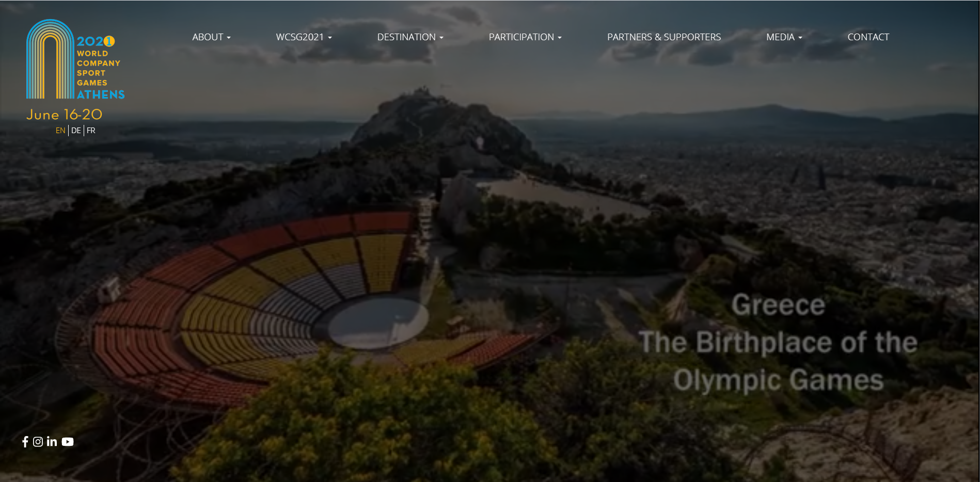Open the Facebook social icon

click(25, 442)
